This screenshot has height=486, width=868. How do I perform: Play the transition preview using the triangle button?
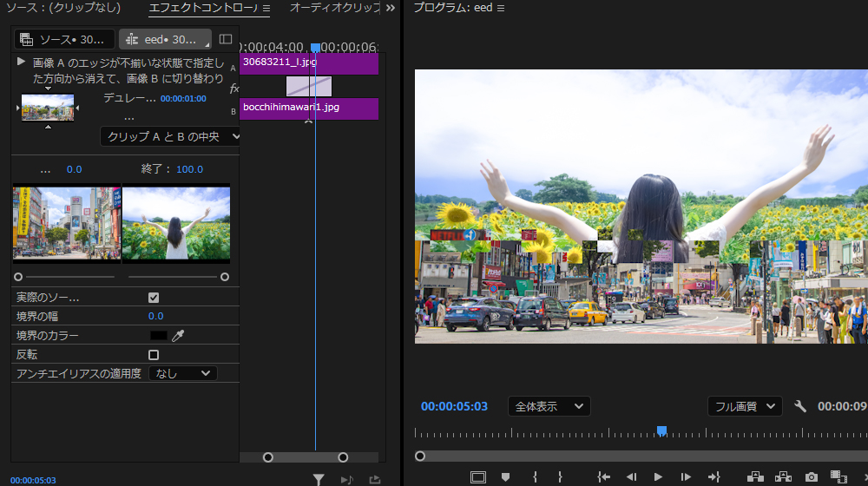pyautogui.click(x=21, y=62)
